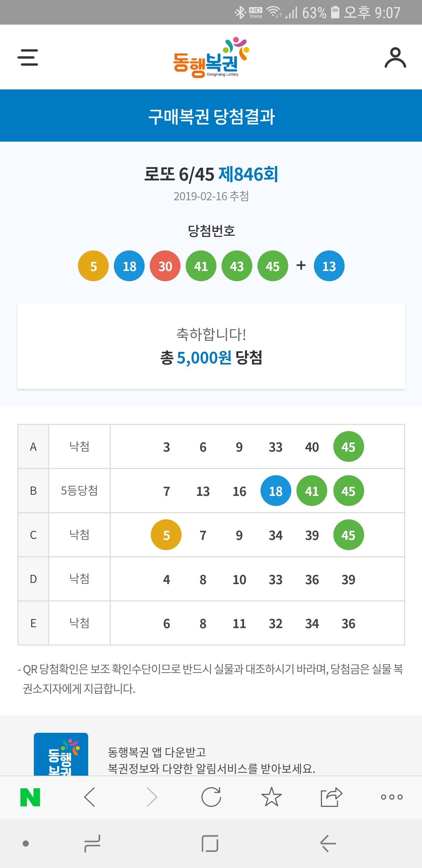Tap the DongHang app download banner icon

coord(61,754)
